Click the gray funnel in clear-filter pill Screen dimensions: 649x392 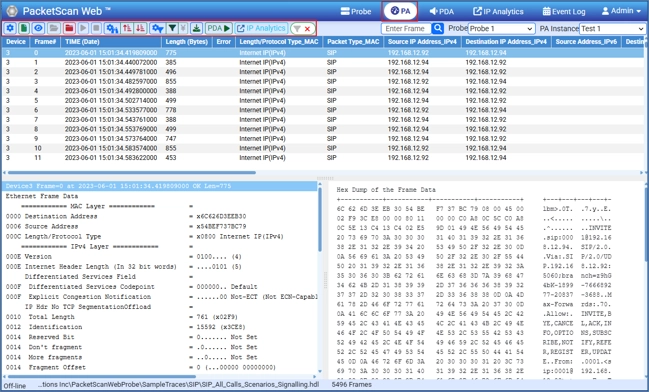pyautogui.click(x=297, y=29)
